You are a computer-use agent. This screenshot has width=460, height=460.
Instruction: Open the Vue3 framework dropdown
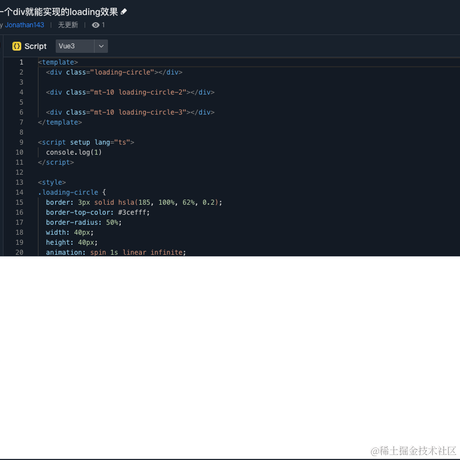coord(82,46)
